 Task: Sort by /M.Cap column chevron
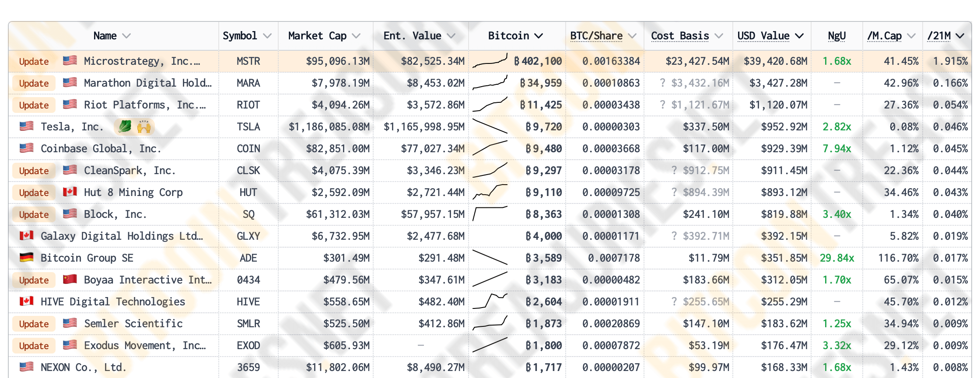pyautogui.click(x=911, y=36)
